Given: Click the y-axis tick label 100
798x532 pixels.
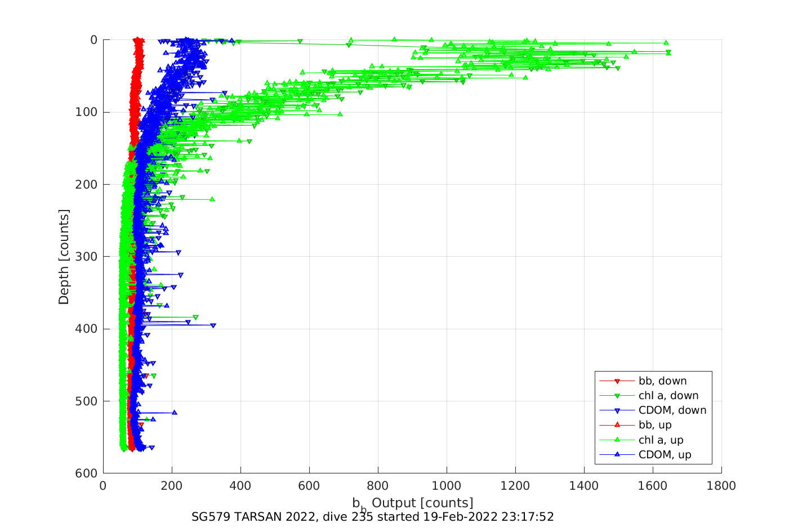Looking at the screenshot, I should 87,112.
